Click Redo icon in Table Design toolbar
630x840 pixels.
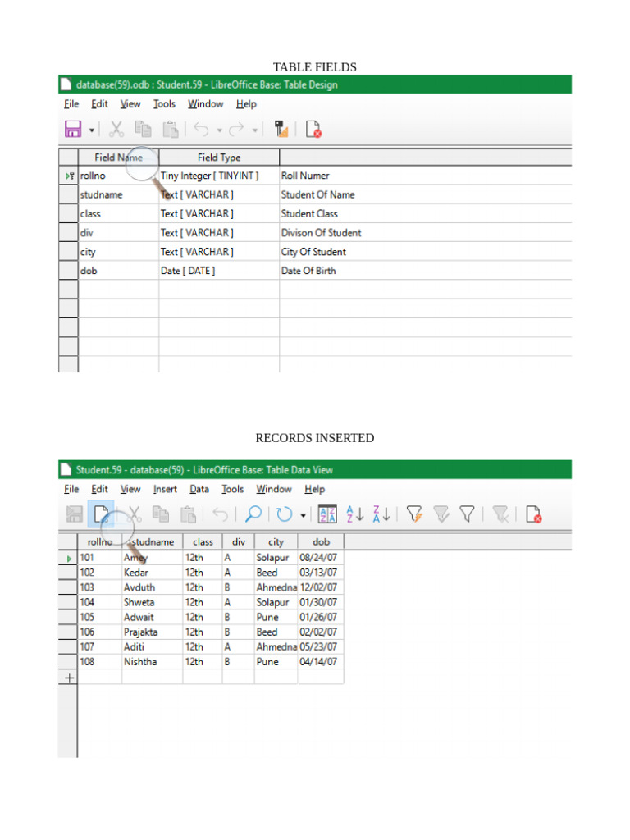coord(237,129)
